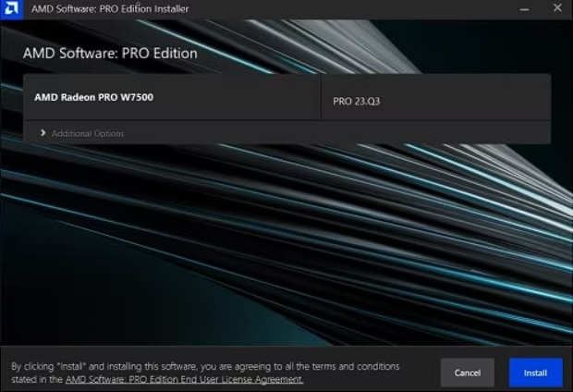Click the installer window title text
The width and height of the screenshot is (573, 392).
pos(110,8)
